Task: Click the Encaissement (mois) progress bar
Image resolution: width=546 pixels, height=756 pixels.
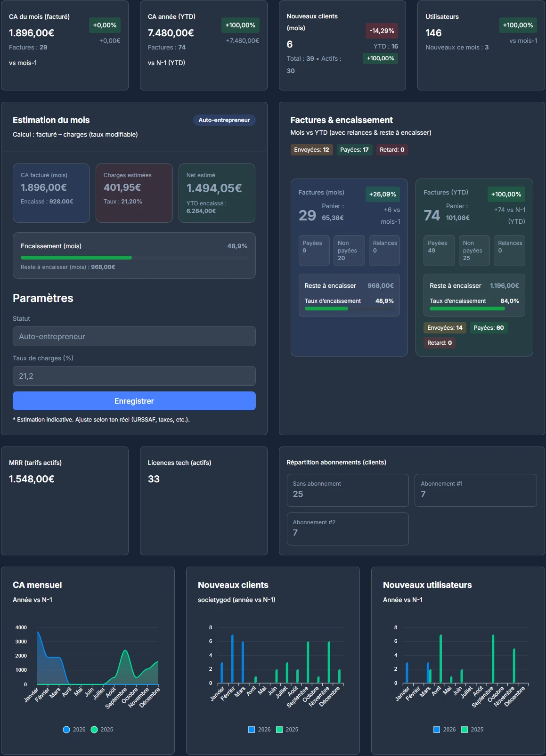Action: click(134, 258)
